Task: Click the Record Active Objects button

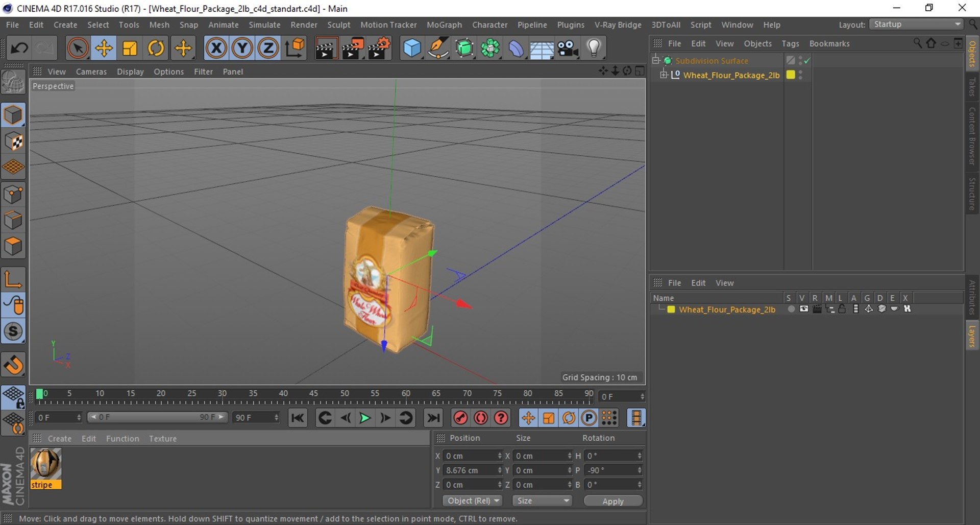Action: click(460, 418)
